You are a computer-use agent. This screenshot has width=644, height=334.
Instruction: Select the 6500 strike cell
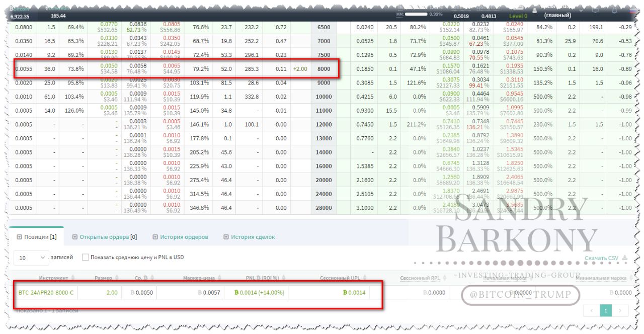click(x=324, y=27)
